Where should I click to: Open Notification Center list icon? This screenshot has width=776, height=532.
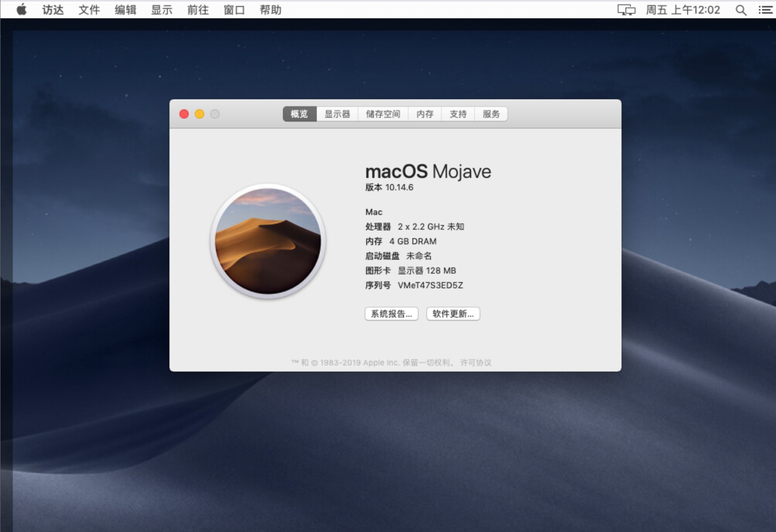[765, 10]
